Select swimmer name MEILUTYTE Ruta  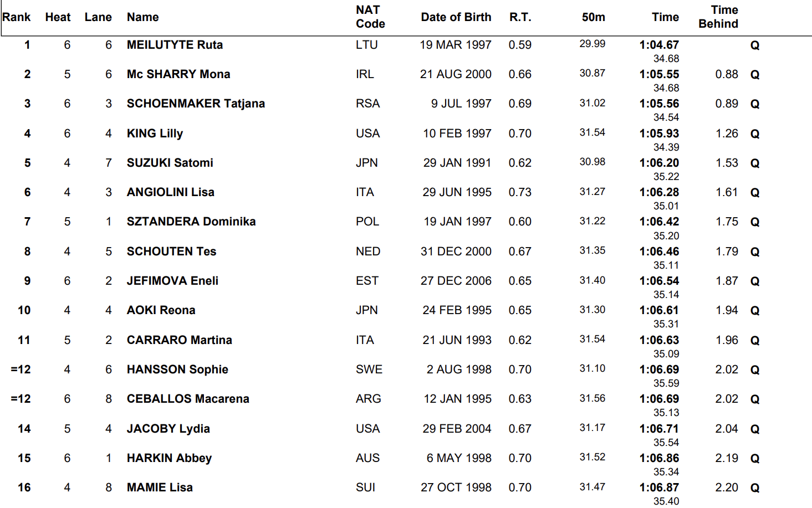point(175,45)
